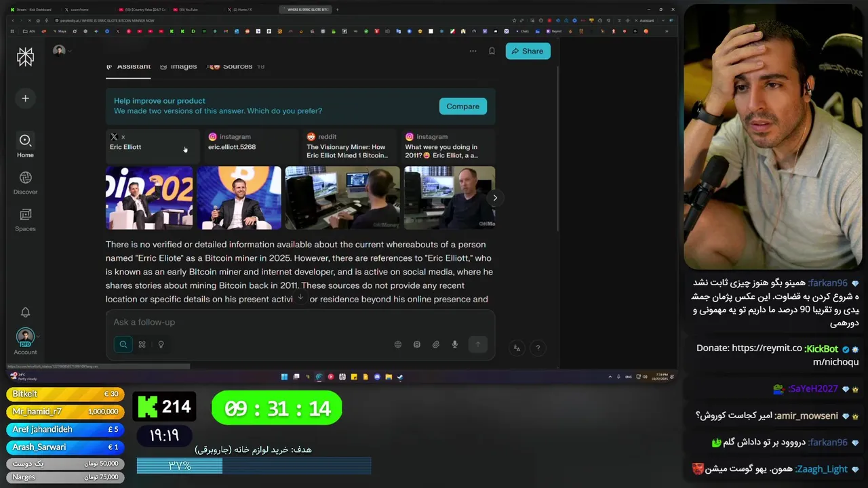Submit the follow-up with arrow button
This screenshot has height=488, width=868.
coord(477,344)
